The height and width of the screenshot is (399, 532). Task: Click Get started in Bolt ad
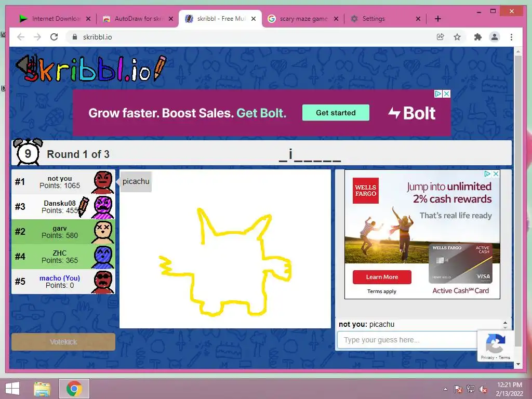[x=336, y=113]
